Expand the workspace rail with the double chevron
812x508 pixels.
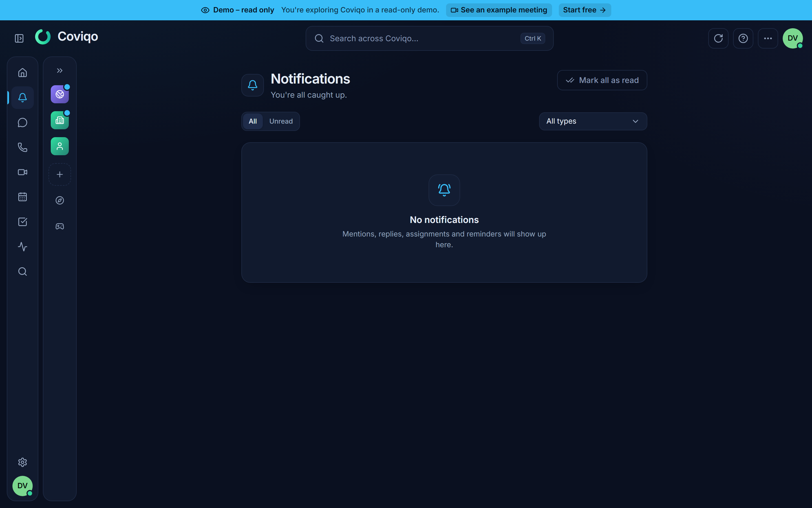60,71
